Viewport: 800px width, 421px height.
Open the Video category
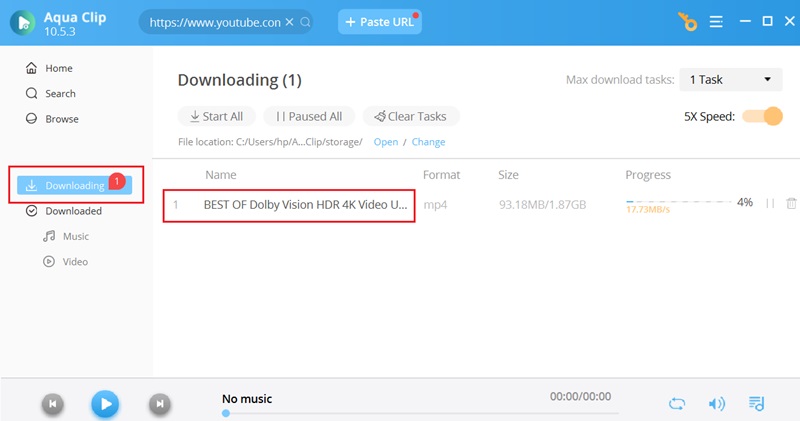65,262
